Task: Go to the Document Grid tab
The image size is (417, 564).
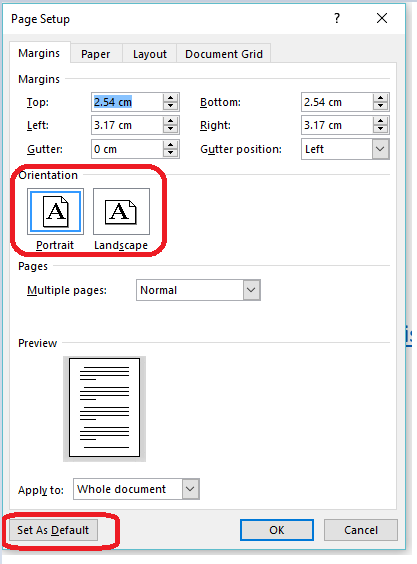Action: [224, 54]
